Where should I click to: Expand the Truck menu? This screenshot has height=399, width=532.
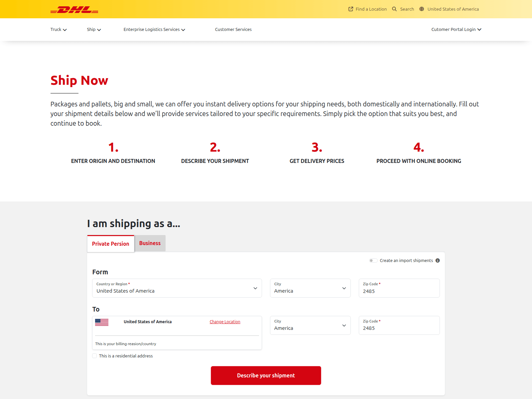click(59, 30)
